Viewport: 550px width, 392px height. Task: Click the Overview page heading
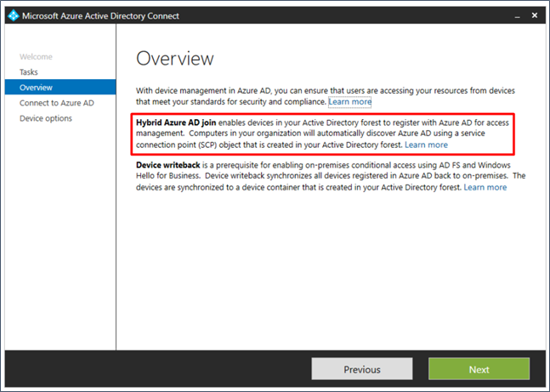(x=174, y=59)
